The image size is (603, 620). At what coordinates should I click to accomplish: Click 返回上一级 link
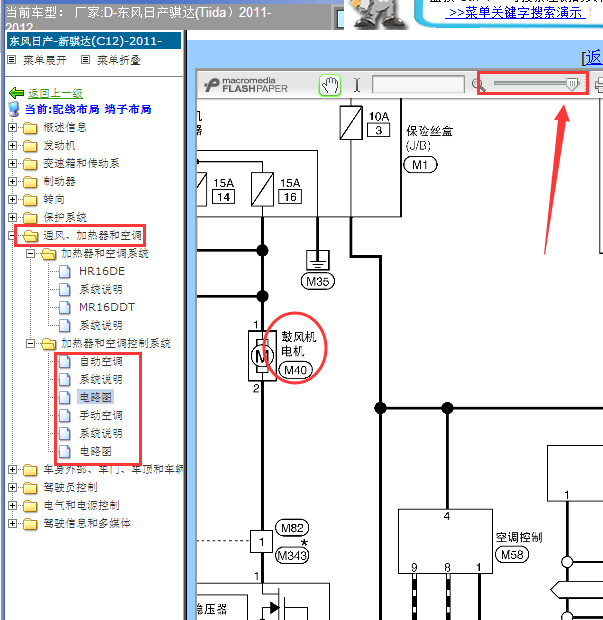pos(55,93)
